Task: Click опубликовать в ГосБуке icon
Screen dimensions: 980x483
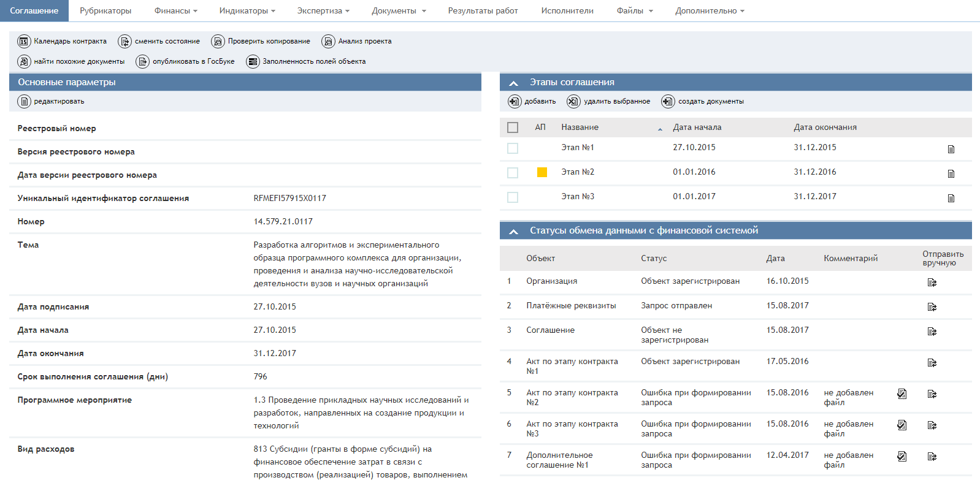Action: (x=142, y=62)
